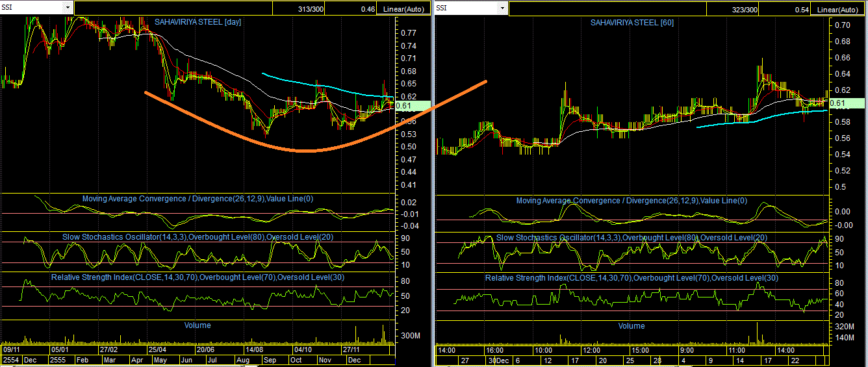The height and width of the screenshot is (367, 868).
Task: Click the 30Dec date cell on the 60-minute timeline
Action: (x=498, y=360)
